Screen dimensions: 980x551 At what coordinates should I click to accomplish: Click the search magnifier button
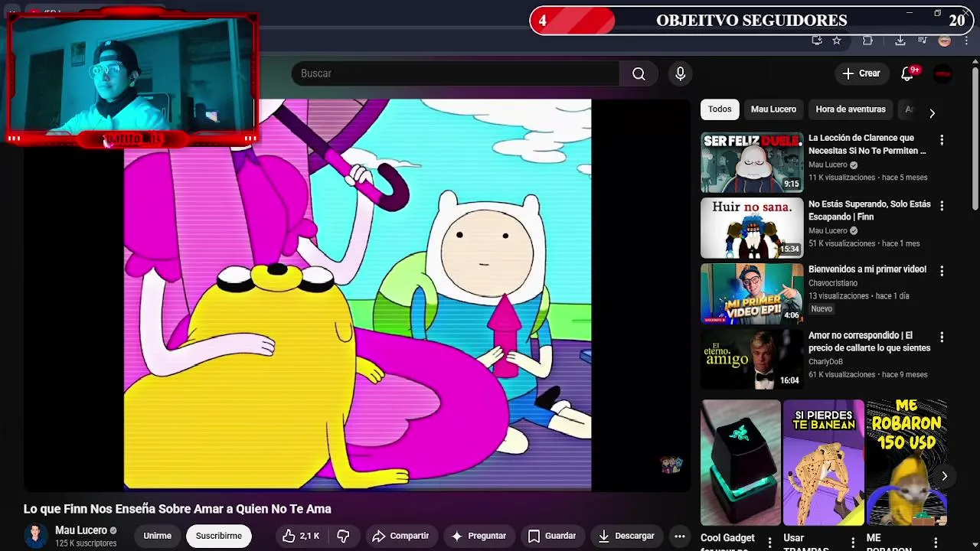(x=639, y=73)
